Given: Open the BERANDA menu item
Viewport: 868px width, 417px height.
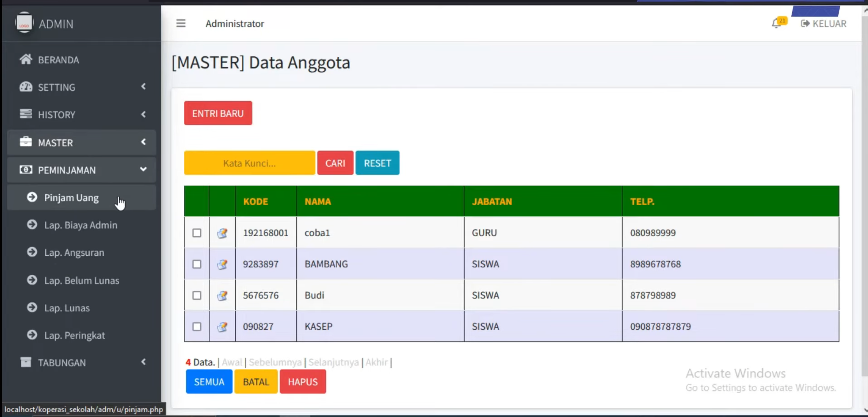Looking at the screenshot, I should point(81,60).
